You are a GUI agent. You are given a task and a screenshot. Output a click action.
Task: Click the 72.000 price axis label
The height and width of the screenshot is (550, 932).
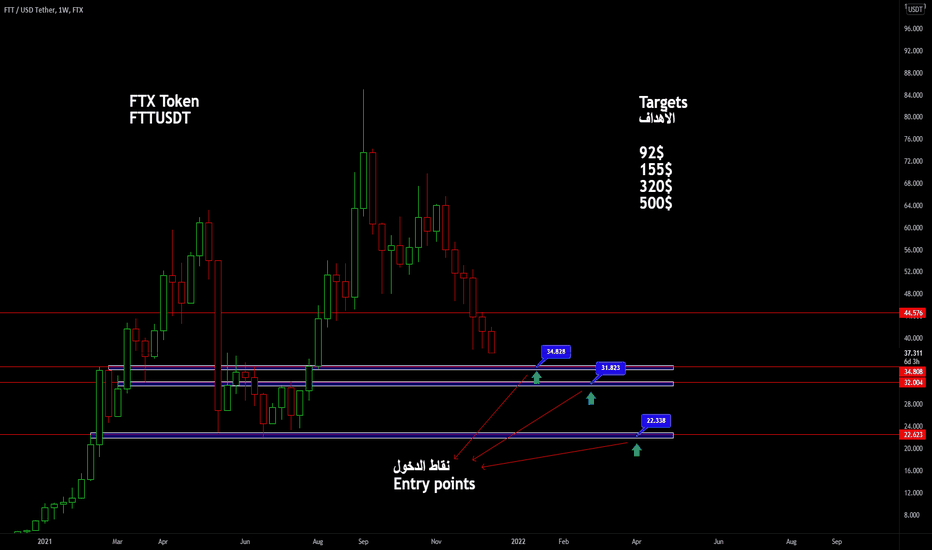point(913,161)
